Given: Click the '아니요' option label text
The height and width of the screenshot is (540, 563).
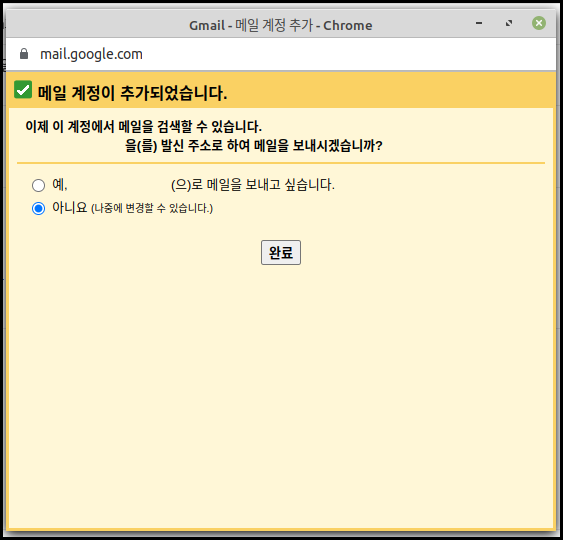Looking at the screenshot, I should (70, 208).
